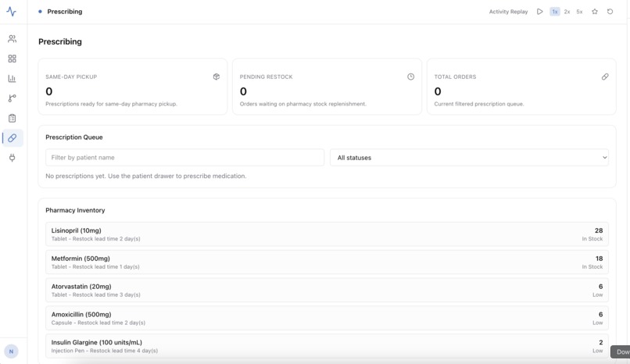Click the star favorite icon
This screenshot has width=630, height=364.
coord(595,12)
